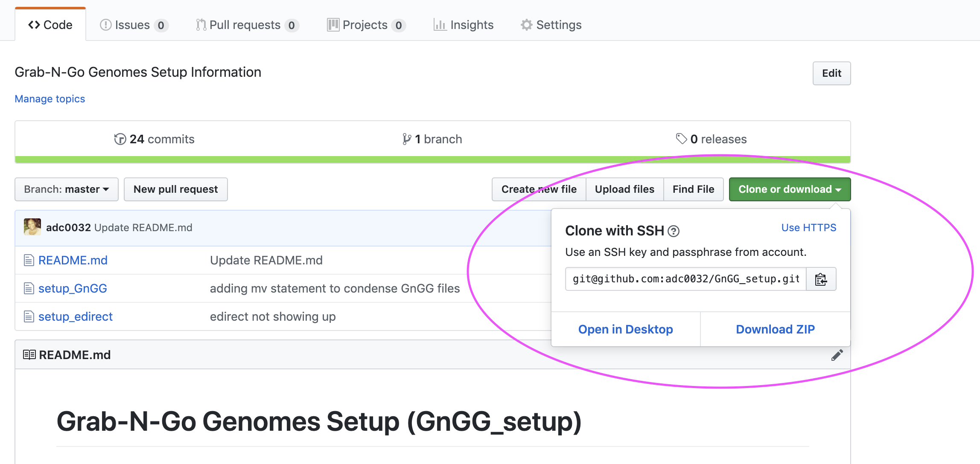Click New pull request button
980x464 pixels.
(x=175, y=189)
